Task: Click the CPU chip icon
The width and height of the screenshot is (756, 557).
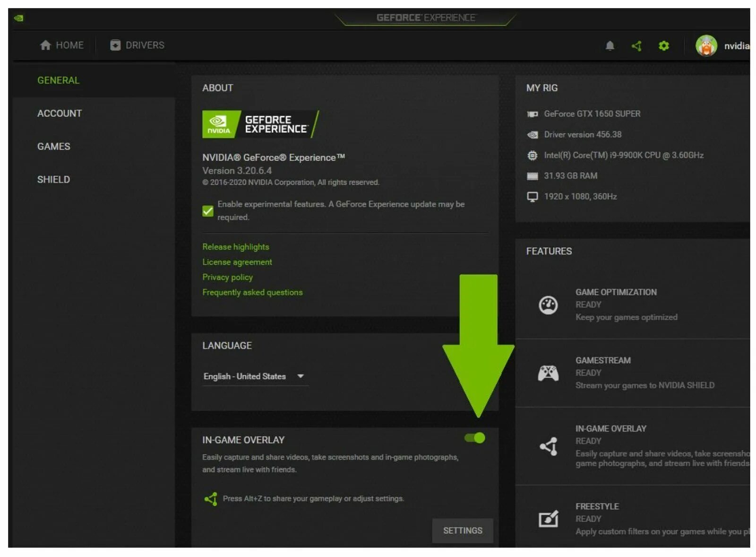Action: click(532, 155)
